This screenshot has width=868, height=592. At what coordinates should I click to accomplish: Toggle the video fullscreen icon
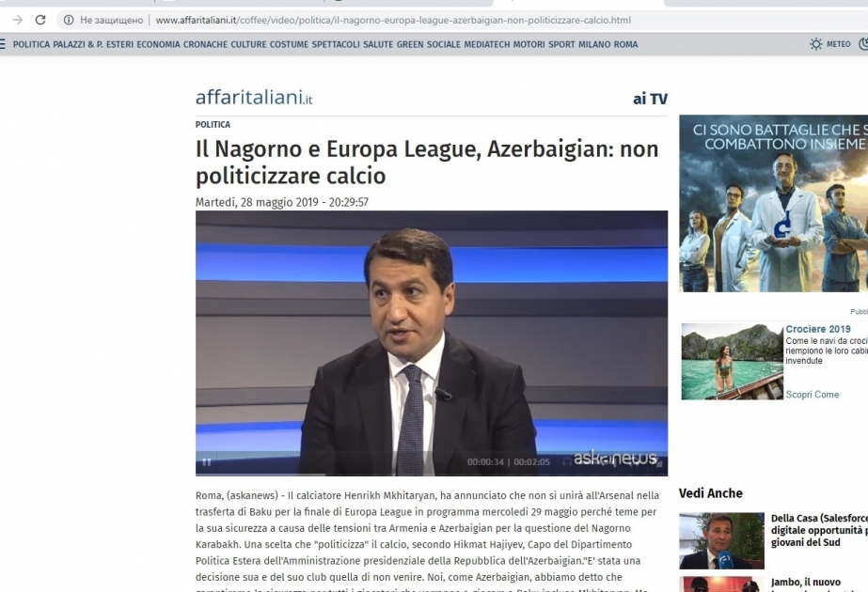coord(658,463)
